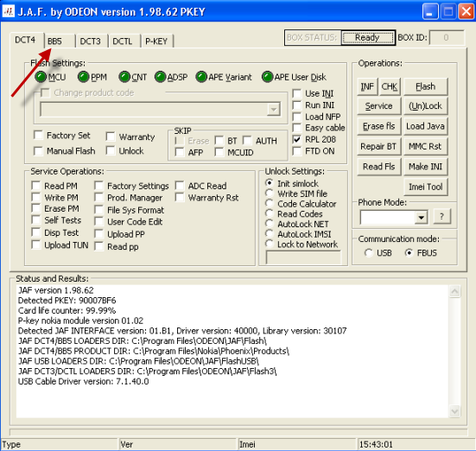Open the Phone Mode dropdown
This screenshot has height=451, width=476.
(x=421, y=218)
